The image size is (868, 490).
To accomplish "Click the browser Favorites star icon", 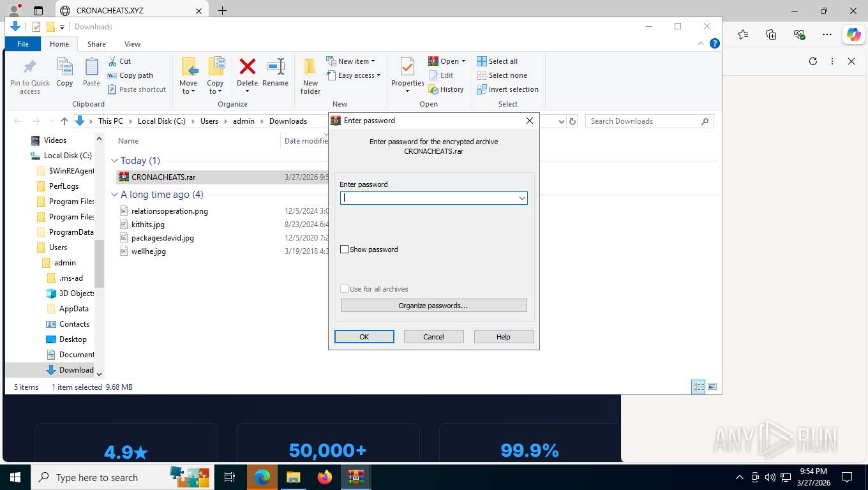I will click(743, 34).
